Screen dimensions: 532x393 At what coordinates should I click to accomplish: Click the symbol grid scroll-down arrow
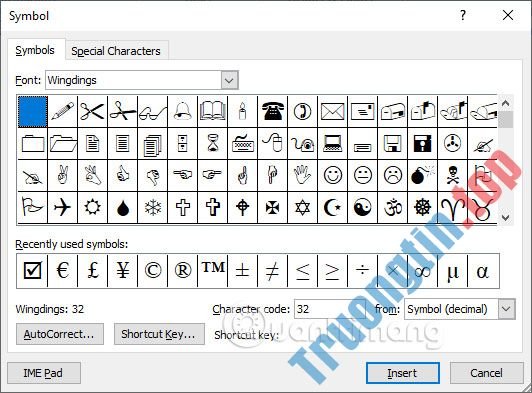506,217
